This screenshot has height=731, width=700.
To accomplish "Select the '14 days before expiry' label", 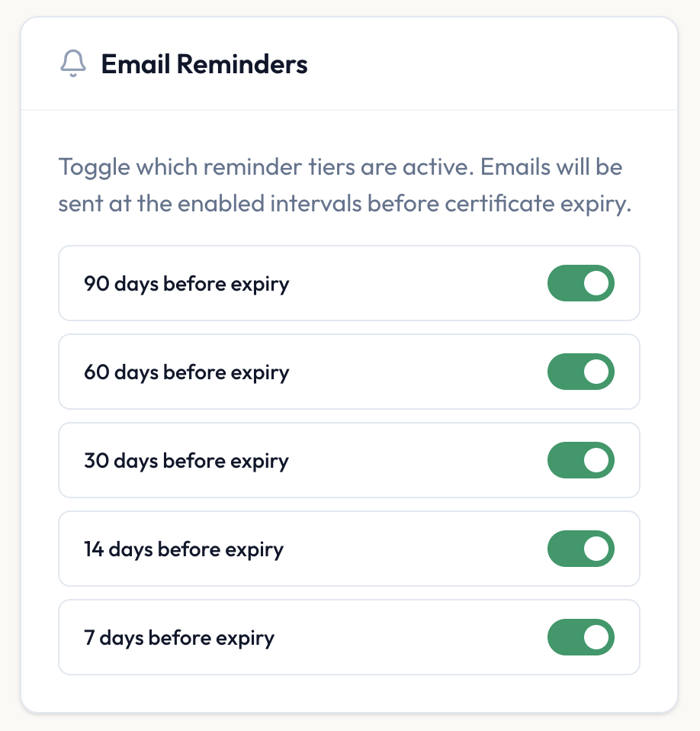I will click(184, 549).
